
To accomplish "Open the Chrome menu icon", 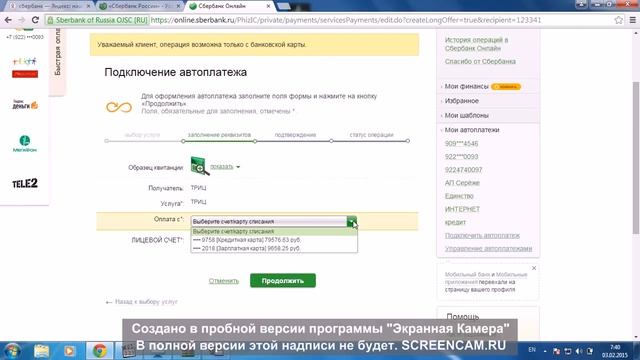I will 633,20.
